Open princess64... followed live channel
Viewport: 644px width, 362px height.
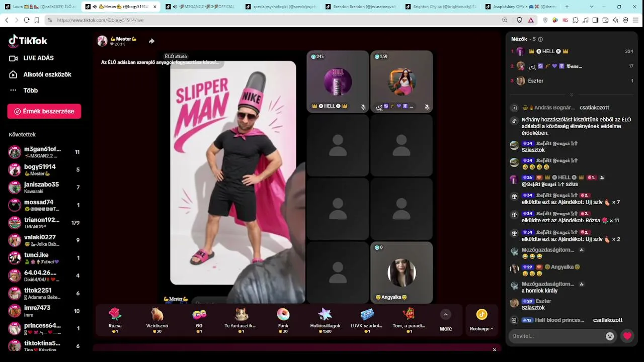pyautogui.click(x=44, y=328)
